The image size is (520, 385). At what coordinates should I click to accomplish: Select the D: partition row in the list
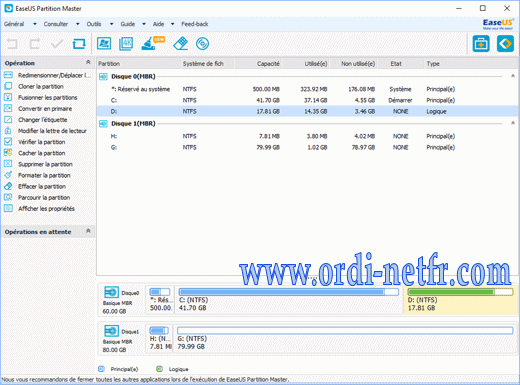pos(307,111)
